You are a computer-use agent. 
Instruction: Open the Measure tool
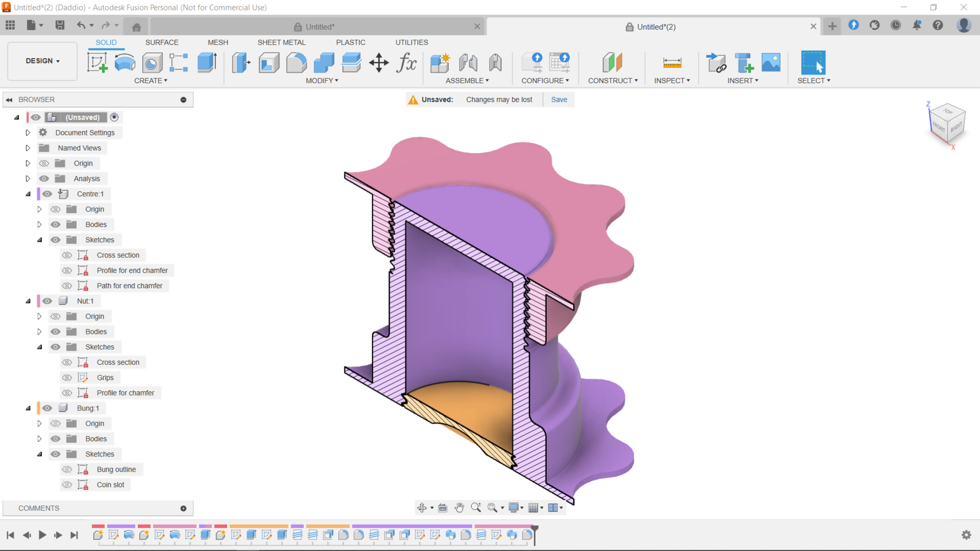[x=672, y=62]
